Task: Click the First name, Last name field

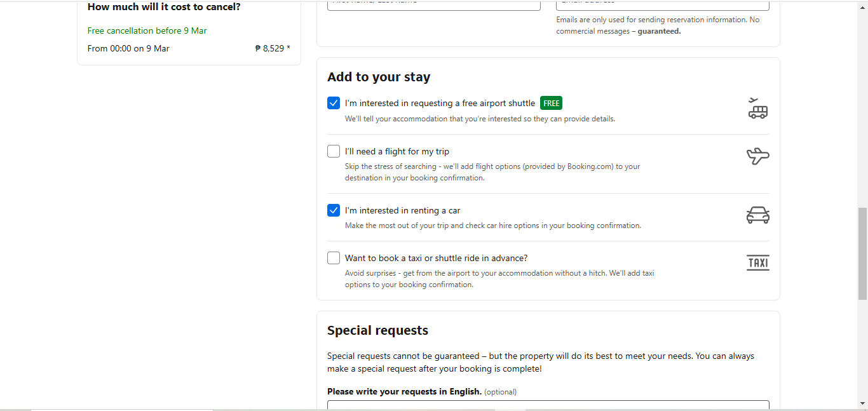Action: tap(433, 4)
